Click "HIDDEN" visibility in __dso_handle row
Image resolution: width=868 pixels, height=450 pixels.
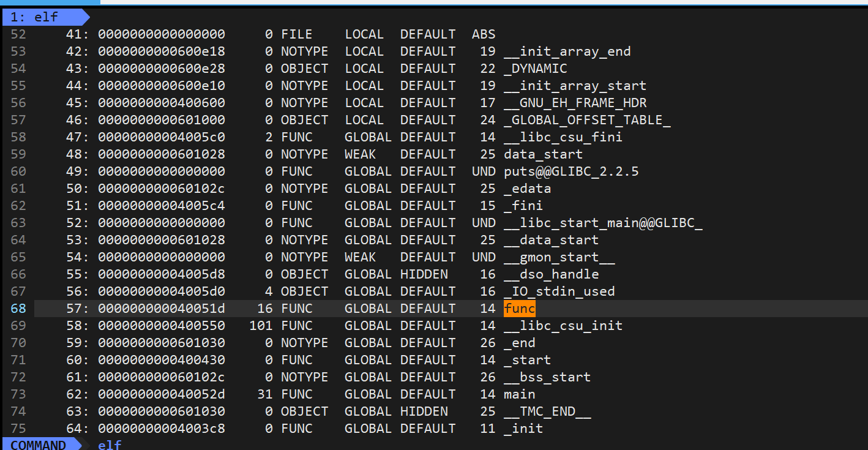point(424,274)
